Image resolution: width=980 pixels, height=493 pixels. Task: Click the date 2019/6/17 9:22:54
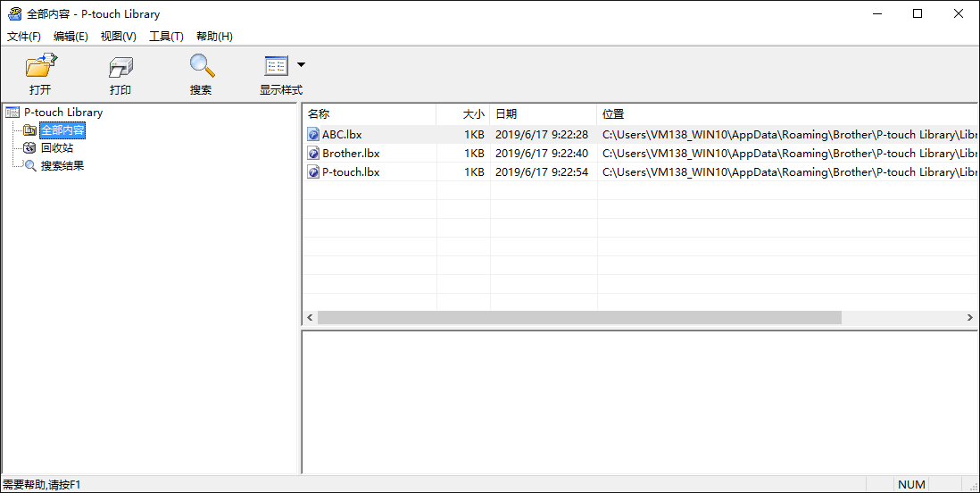coord(542,172)
